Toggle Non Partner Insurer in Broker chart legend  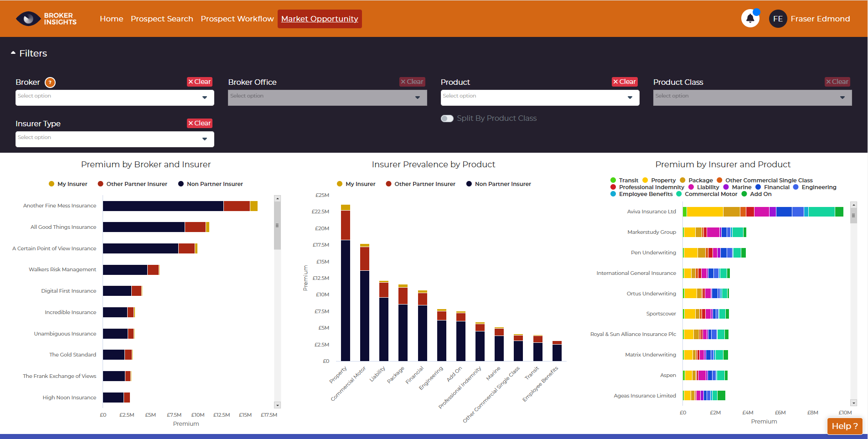pos(211,184)
